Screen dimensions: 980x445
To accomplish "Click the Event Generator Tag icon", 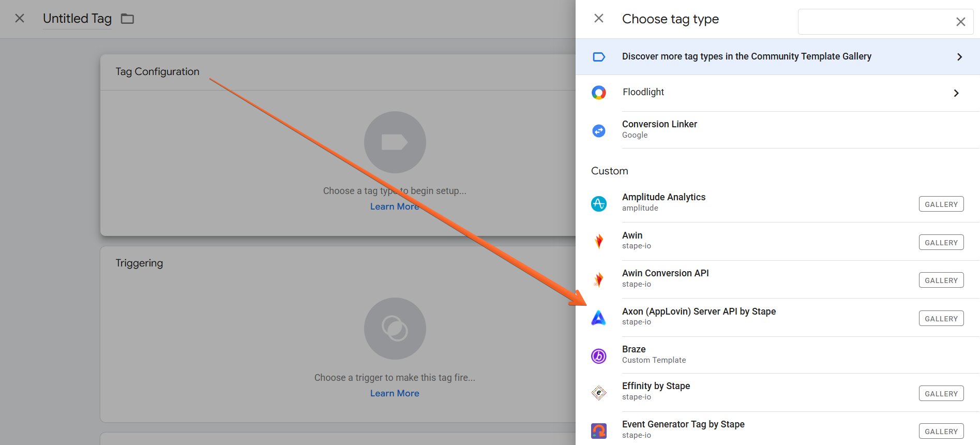I will pos(599,431).
